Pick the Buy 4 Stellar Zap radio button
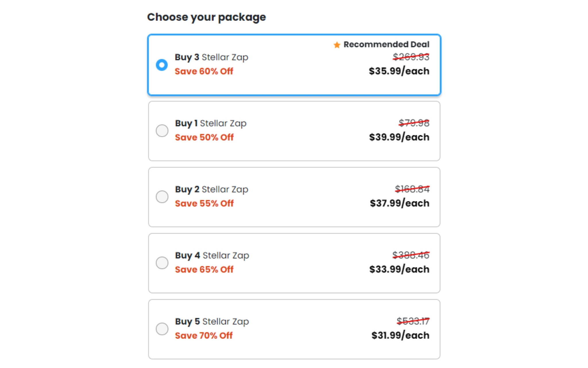Screen dimensions: 588x368 coord(162,263)
